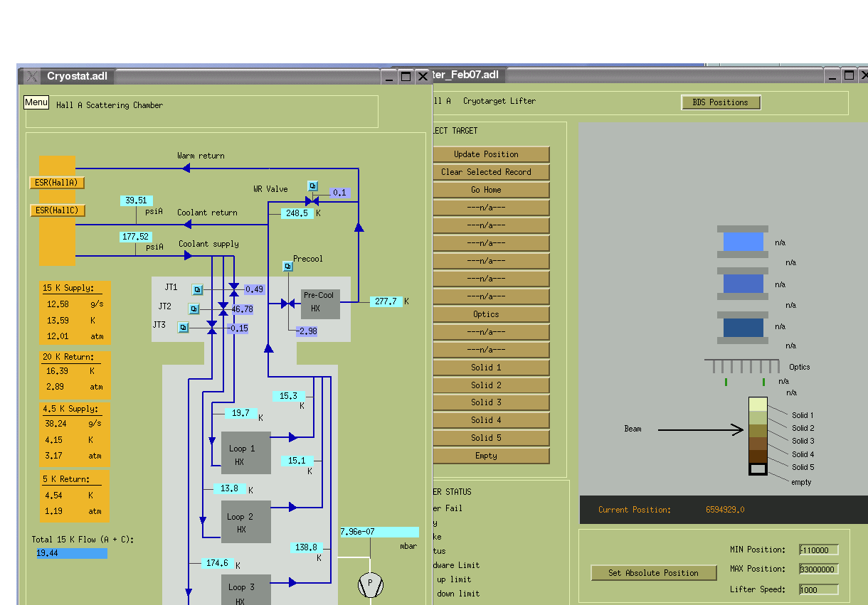Select the Solid 3 target button
Viewport: 868px width, 605px height.
[492, 402]
